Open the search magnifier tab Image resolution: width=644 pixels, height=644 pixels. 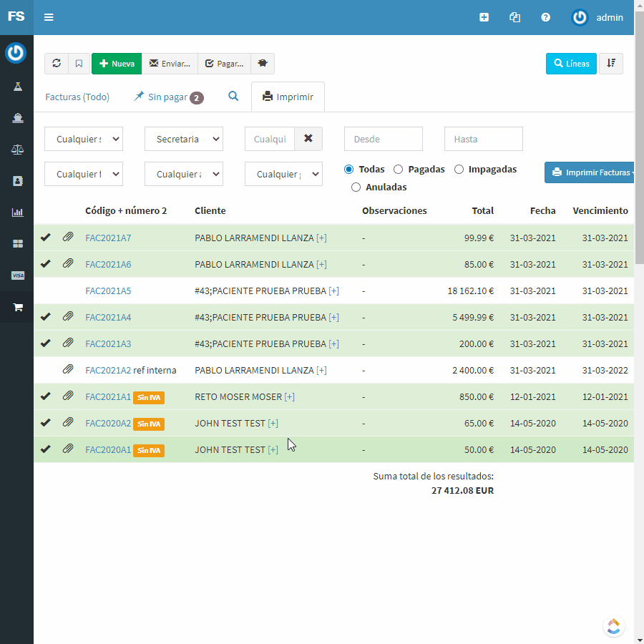[233, 97]
